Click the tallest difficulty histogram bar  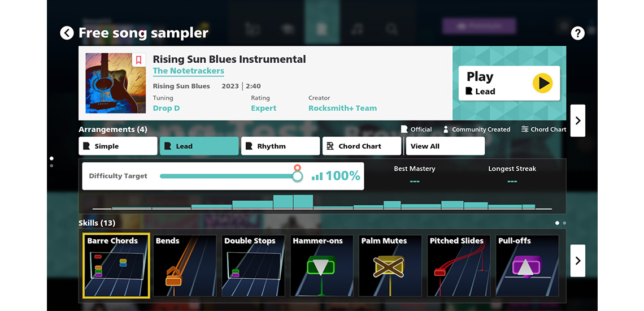pyautogui.click(x=303, y=201)
